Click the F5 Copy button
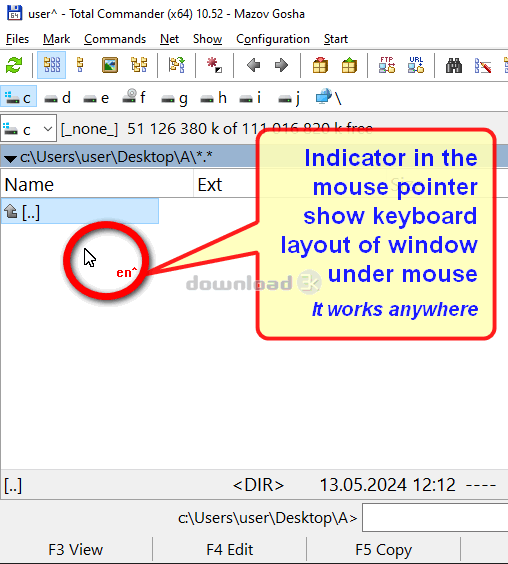This screenshot has width=508, height=564. [x=384, y=550]
